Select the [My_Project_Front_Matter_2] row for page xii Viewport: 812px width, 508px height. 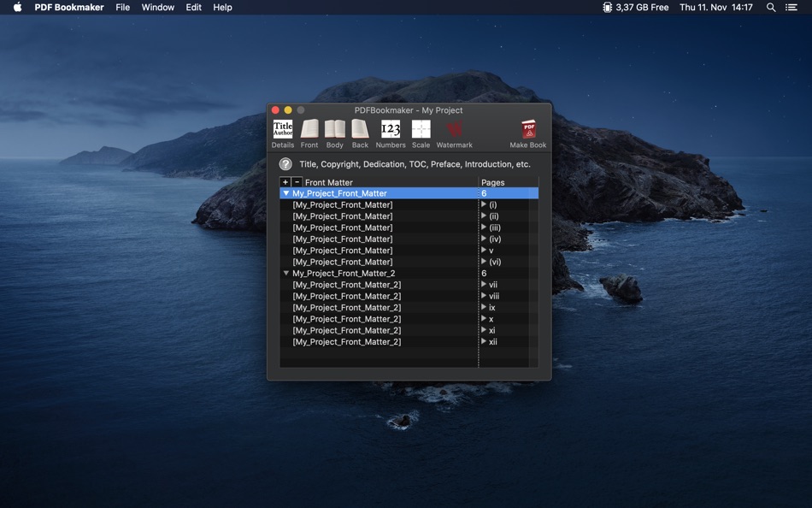click(x=346, y=341)
